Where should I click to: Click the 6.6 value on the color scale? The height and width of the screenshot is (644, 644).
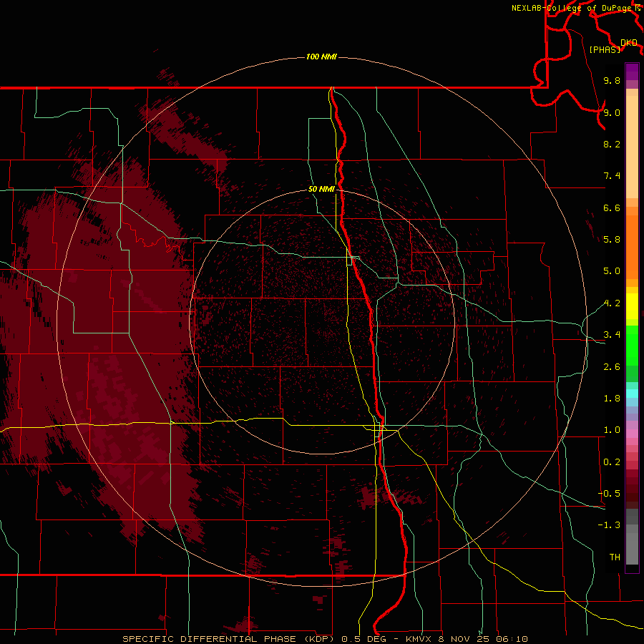[612, 208]
